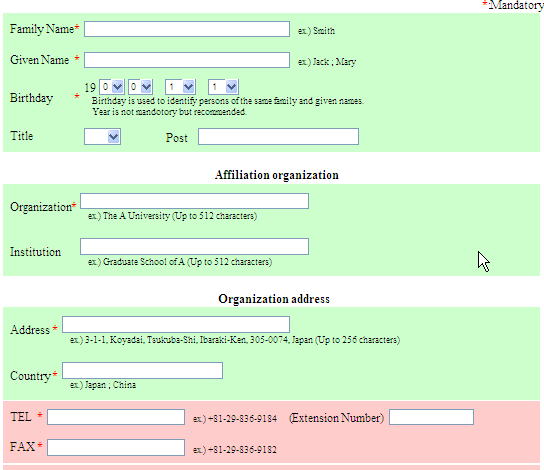Click the Institution field label

[x=35, y=252]
